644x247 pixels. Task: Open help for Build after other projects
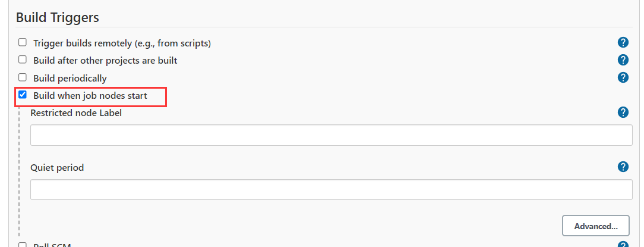pyautogui.click(x=623, y=60)
